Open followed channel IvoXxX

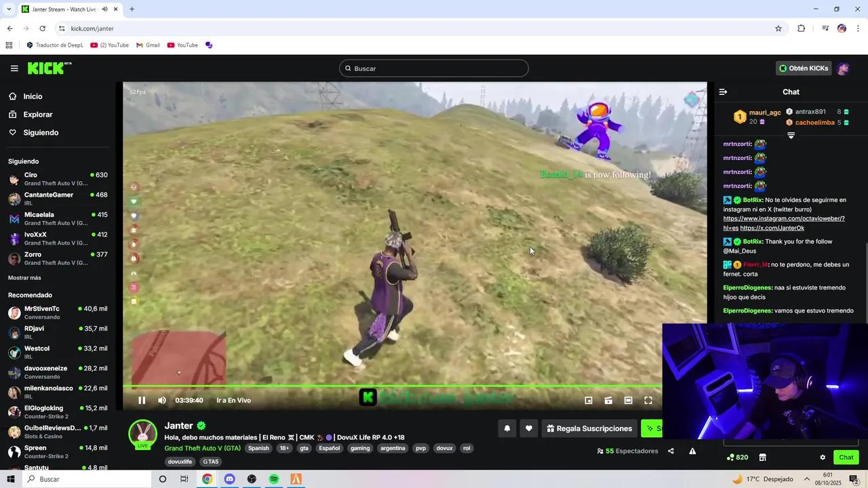tap(58, 239)
